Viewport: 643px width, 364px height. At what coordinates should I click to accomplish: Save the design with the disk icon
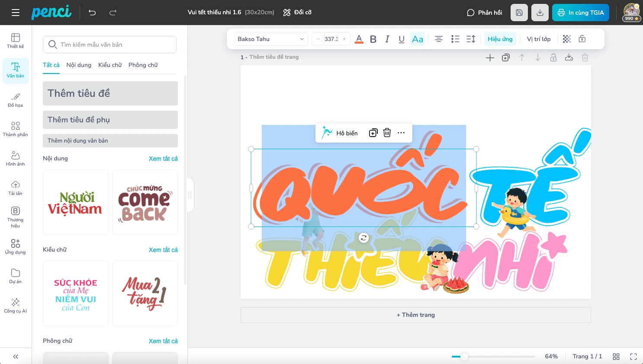point(519,13)
